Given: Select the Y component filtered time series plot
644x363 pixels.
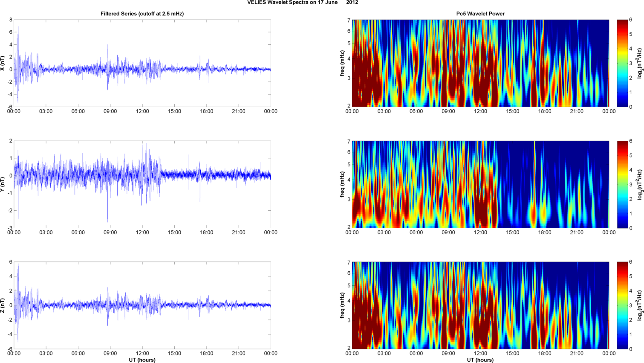Looking at the screenshot, I should click(x=142, y=184).
